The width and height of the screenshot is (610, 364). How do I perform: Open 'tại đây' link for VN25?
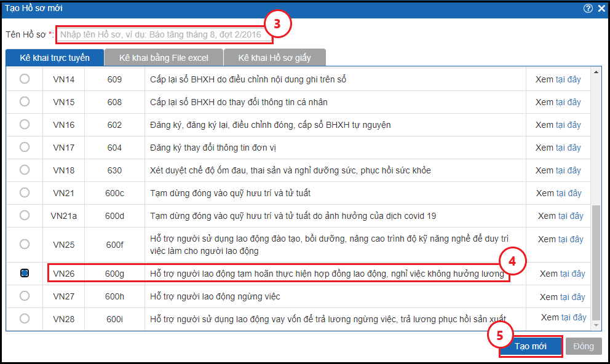571,239
